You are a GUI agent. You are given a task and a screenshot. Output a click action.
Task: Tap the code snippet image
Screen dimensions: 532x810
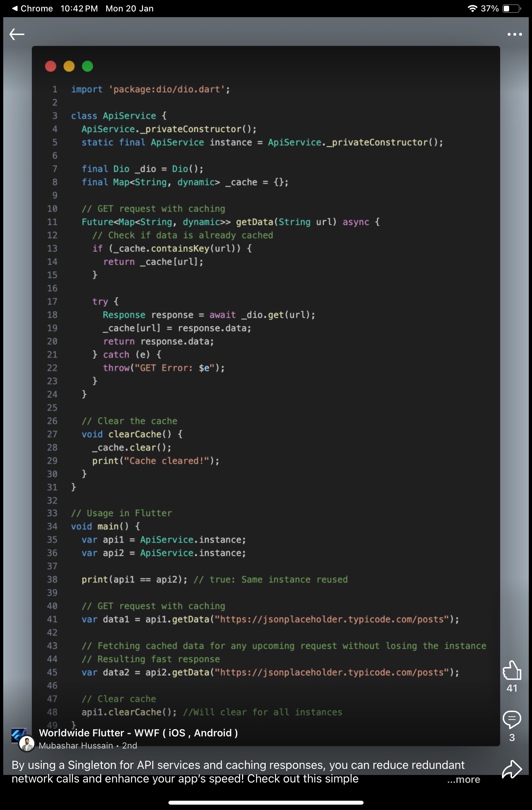click(266, 396)
